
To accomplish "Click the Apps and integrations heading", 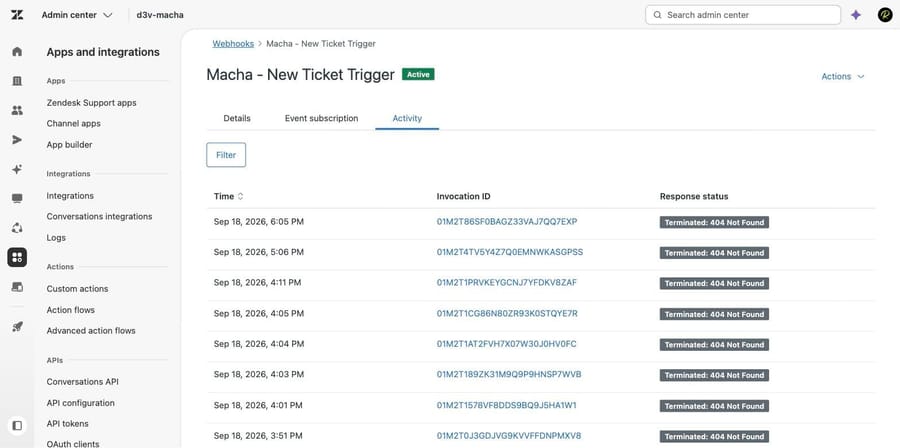I will coord(103,52).
